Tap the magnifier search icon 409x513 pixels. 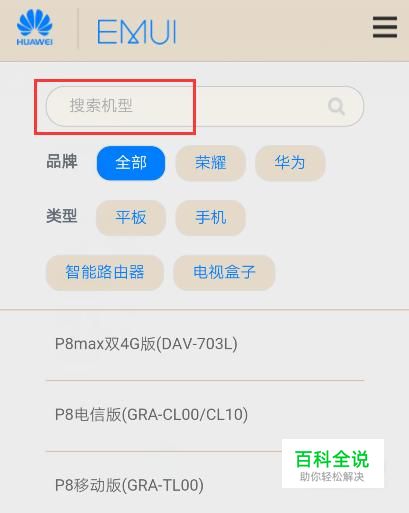point(336,106)
